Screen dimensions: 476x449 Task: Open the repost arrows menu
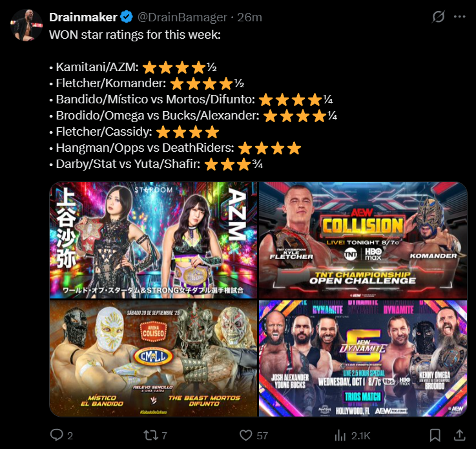coord(151,435)
